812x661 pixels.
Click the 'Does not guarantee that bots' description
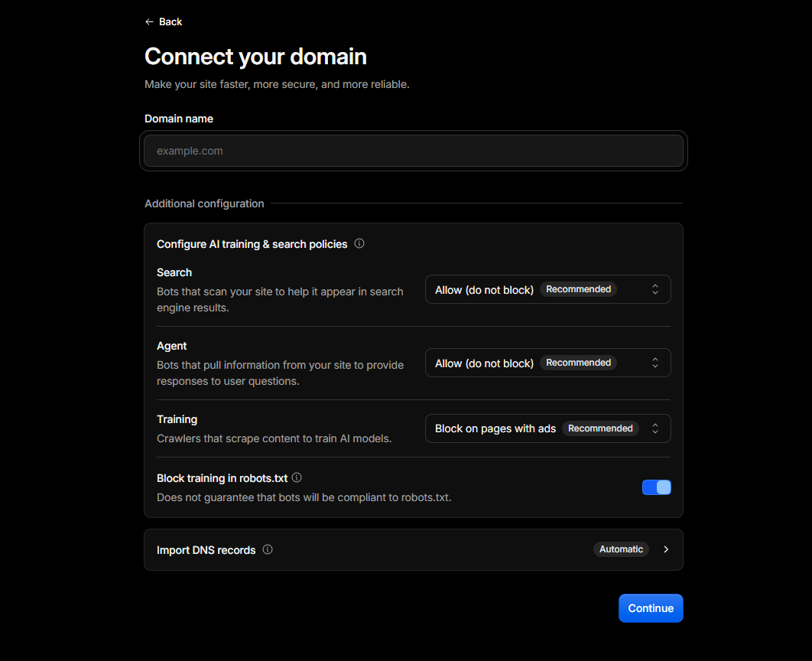(x=304, y=497)
